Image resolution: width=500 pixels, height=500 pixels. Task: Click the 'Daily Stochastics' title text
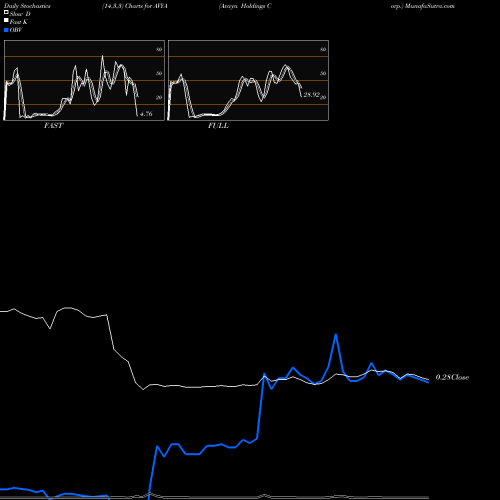point(27,6)
